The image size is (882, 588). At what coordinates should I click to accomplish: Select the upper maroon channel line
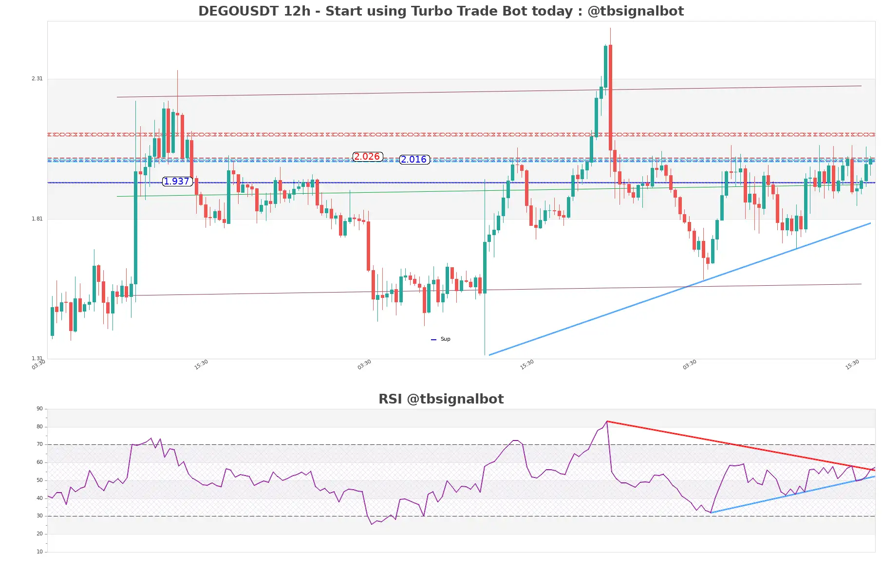(489, 92)
